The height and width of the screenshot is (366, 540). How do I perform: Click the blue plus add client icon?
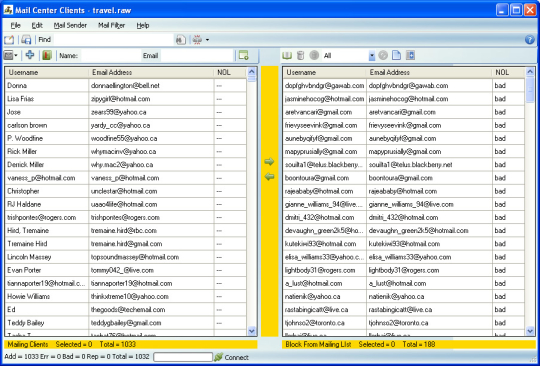30,55
